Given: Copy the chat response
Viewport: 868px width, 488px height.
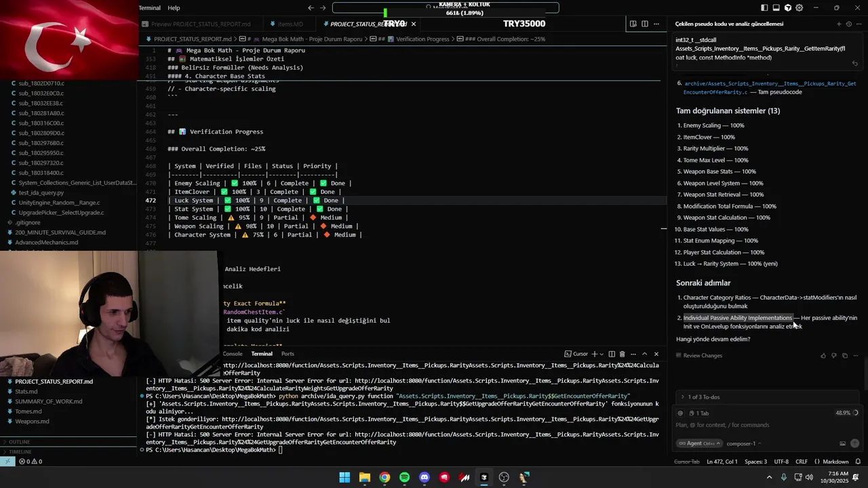Looking at the screenshot, I should [845, 356].
